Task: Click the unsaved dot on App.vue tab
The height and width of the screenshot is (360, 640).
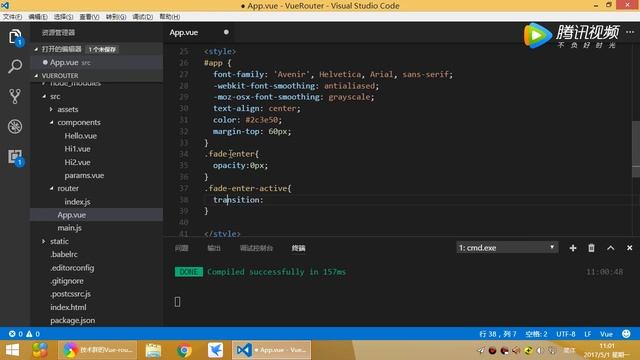Action: 226,32
